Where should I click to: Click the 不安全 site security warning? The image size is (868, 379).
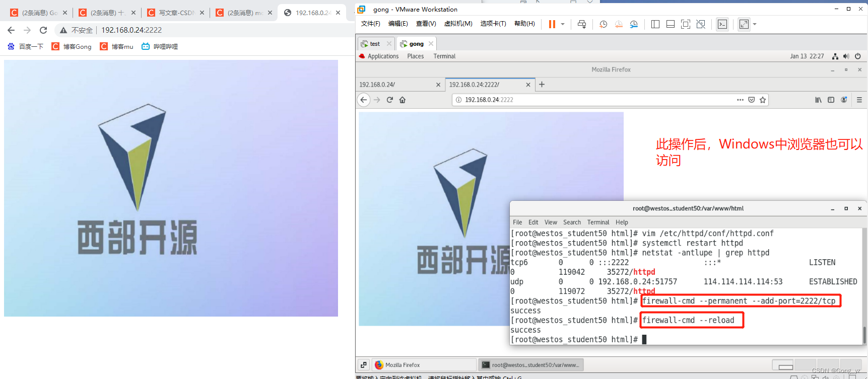point(77,30)
